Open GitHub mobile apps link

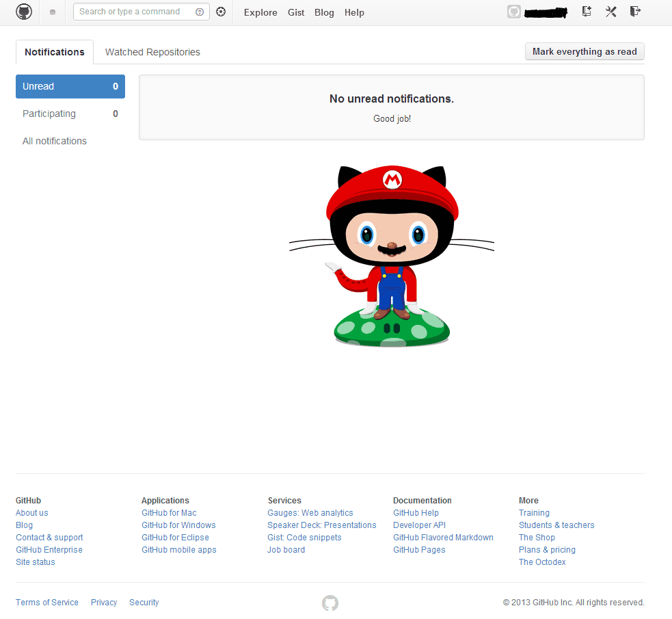pos(179,549)
